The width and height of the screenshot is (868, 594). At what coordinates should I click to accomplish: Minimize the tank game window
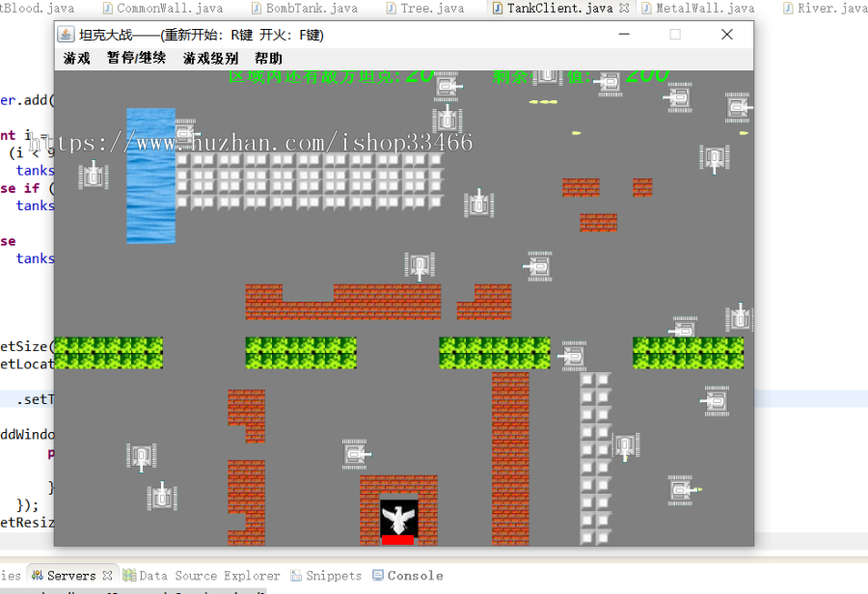(x=624, y=35)
